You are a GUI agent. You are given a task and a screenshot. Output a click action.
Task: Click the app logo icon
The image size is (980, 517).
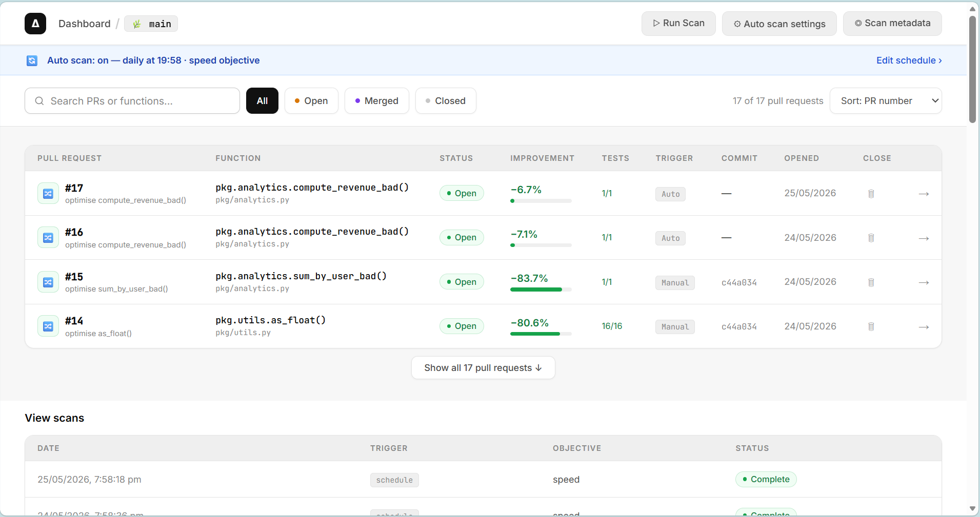[35, 24]
